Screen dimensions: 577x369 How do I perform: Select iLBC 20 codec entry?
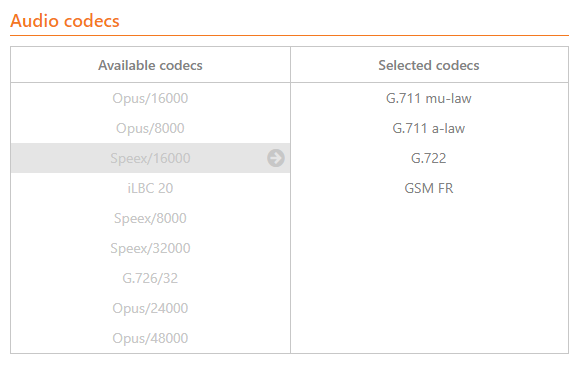coord(150,188)
